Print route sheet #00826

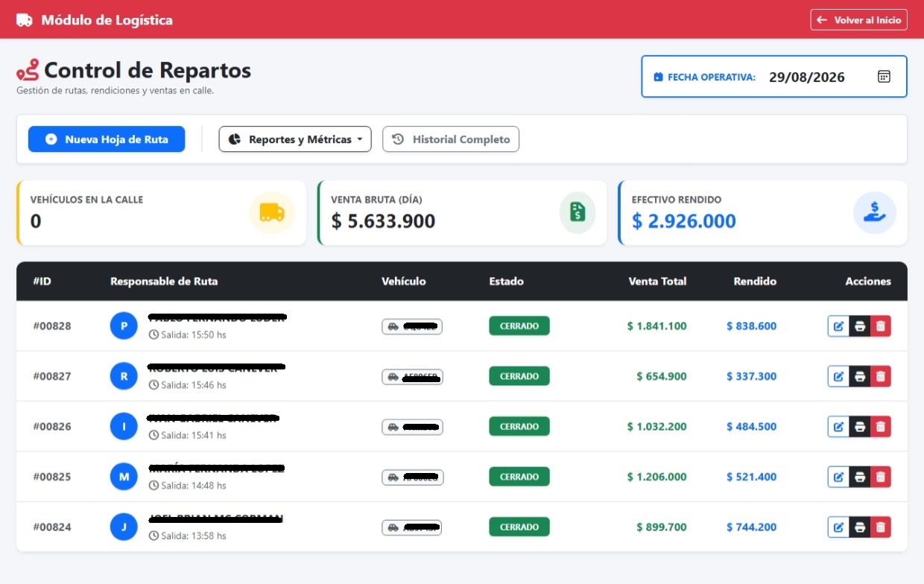click(x=860, y=427)
